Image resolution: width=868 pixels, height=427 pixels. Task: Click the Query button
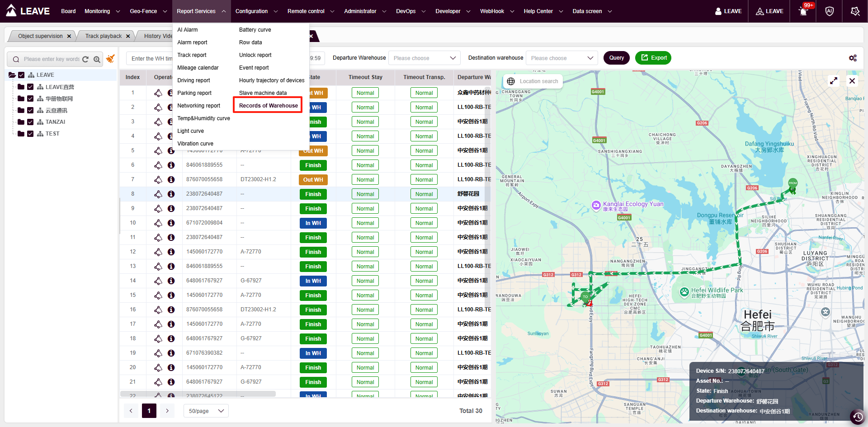click(616, 58)
